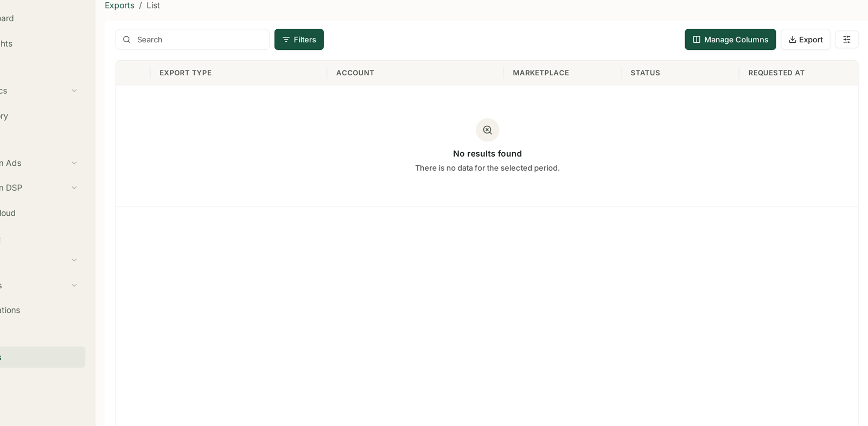This screenshot has width=868, height=426.
Task: Click the 'No results found' heading
Action: [x=488, y=154]
